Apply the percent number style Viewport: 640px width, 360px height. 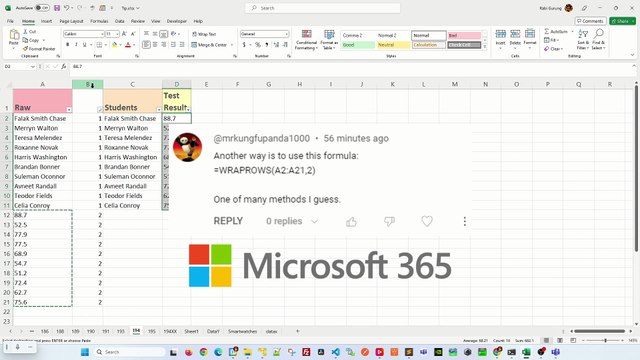pyautogui.click(x=258, y=44)
